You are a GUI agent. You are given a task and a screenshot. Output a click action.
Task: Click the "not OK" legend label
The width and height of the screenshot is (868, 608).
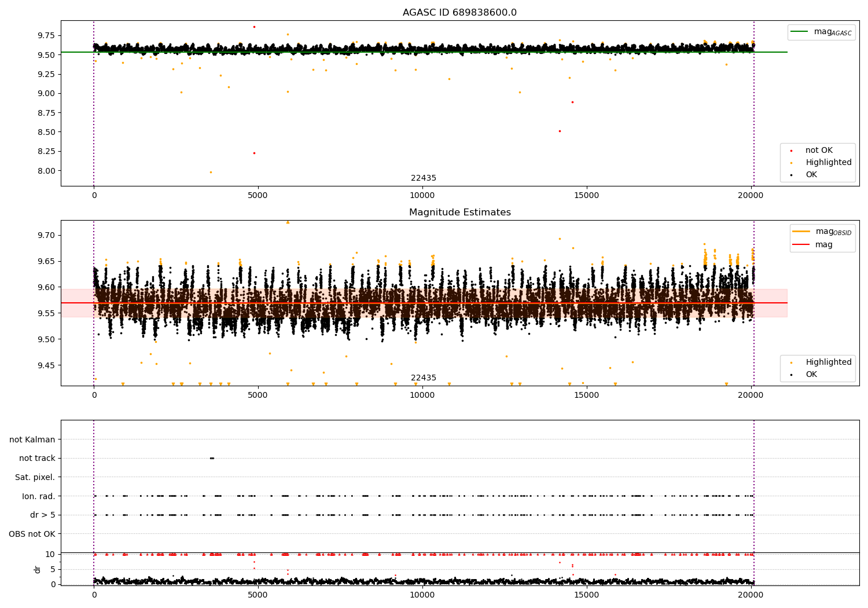click(x=819, y=151)
